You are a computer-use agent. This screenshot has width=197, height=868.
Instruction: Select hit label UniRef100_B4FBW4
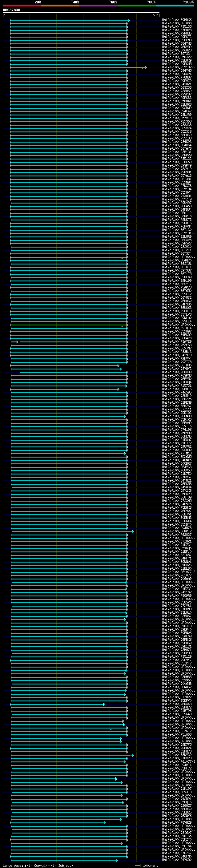(177, 210)
